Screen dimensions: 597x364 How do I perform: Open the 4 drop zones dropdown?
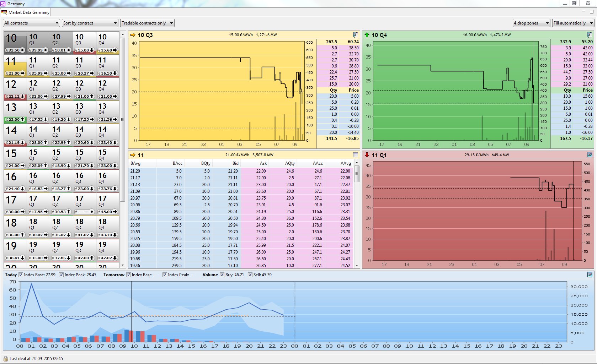pyautogui.click(x=531, y=23)
